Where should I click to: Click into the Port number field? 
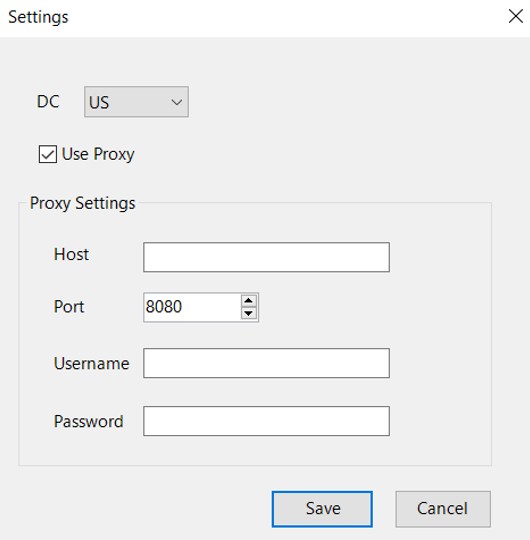coord(192,307)
